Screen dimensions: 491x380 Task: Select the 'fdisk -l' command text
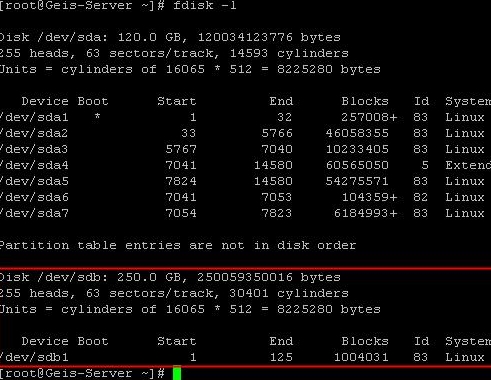(205, 6)
